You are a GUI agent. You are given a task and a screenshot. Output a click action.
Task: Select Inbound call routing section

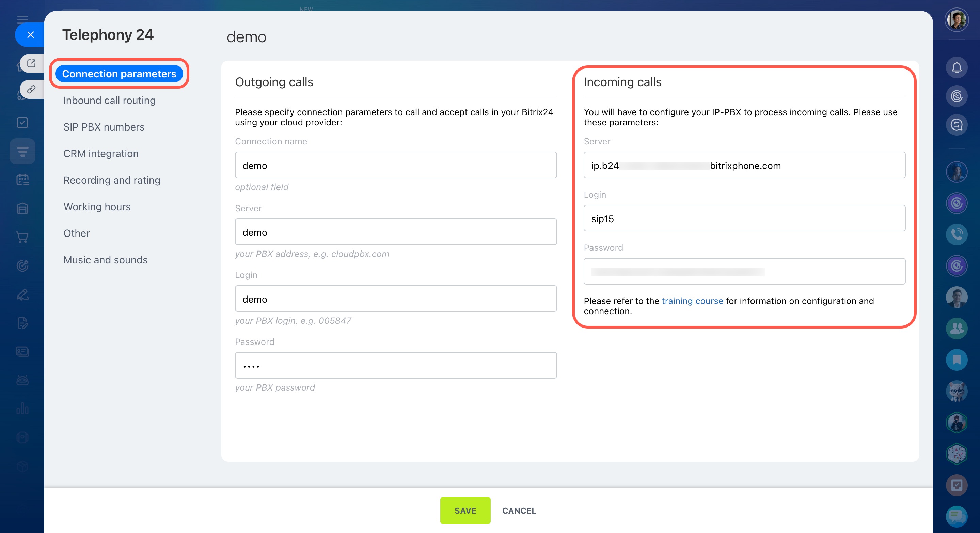click(110, 101)
